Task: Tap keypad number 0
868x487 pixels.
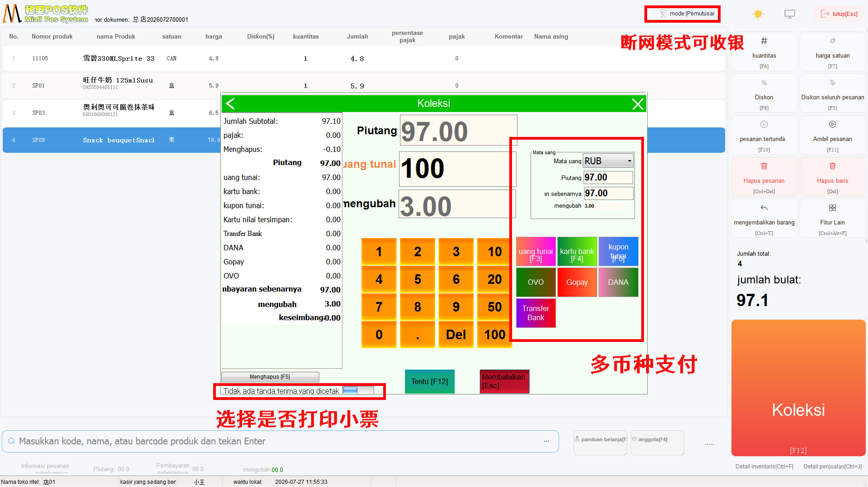Action: pyautogui.click(x=379, y=335)
